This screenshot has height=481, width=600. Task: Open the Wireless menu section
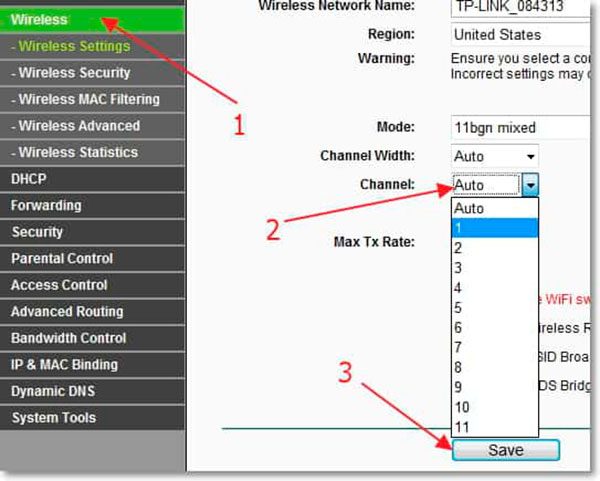[92, 19]
